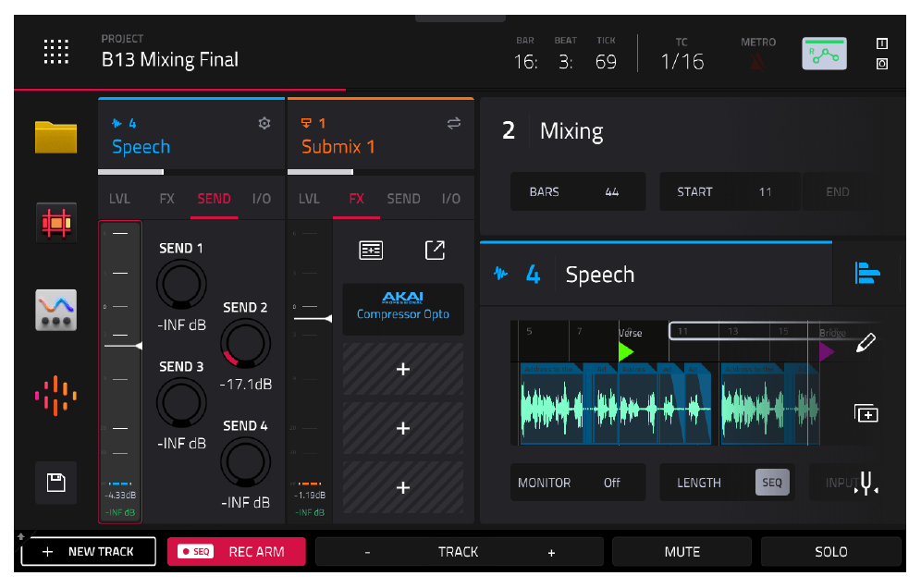
Task: Open the insert effects list icon
Action: click(x=371, y=251)
